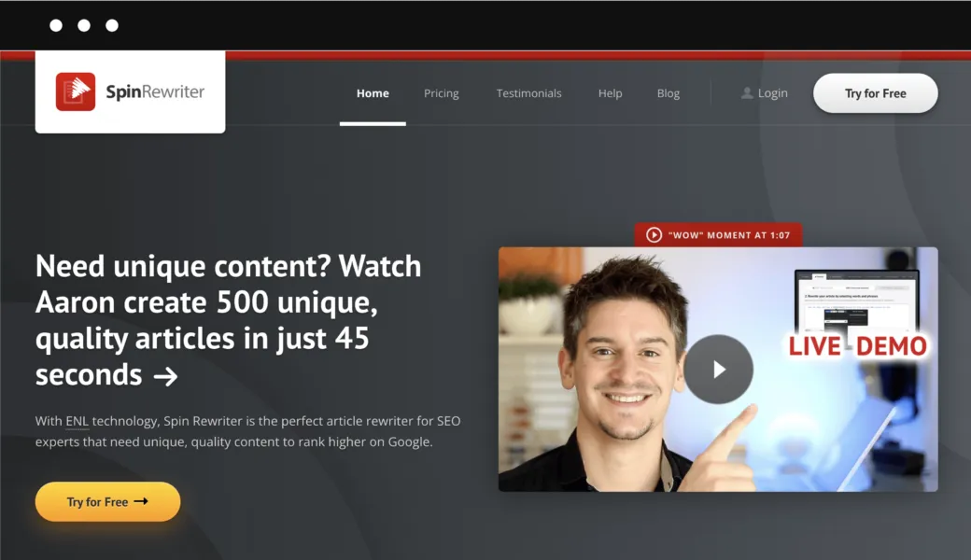Click the ENL technology underlined term
This screenshot has width=971, height=560.
77,421
